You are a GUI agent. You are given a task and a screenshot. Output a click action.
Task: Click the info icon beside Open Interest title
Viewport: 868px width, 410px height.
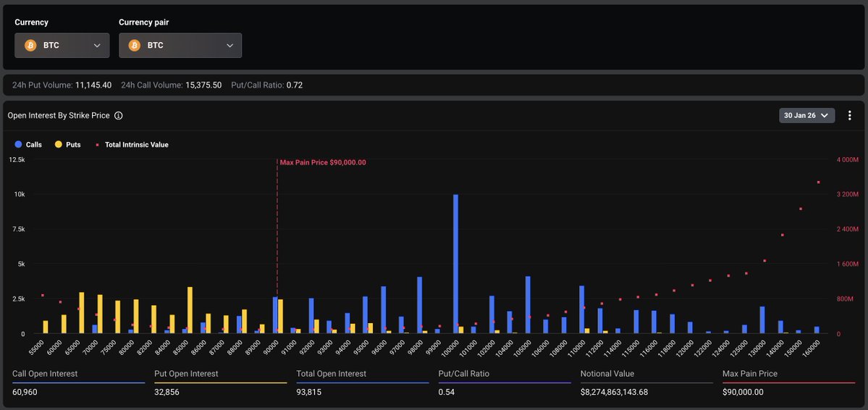tap(119, 115)
